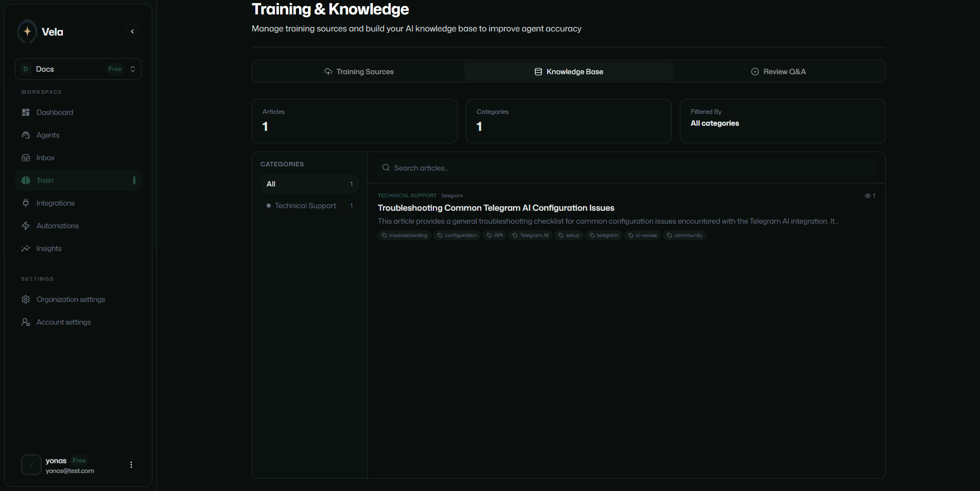Click the Insights chart icon

point(26,248)
